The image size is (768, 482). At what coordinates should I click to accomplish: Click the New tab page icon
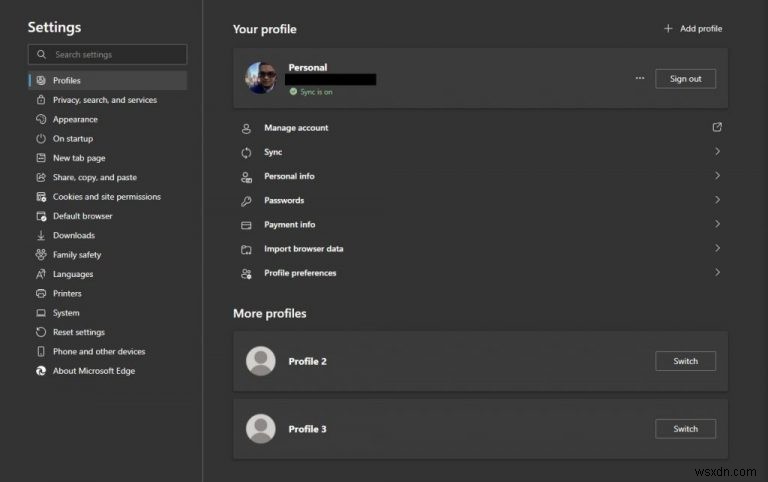point(41,158)
